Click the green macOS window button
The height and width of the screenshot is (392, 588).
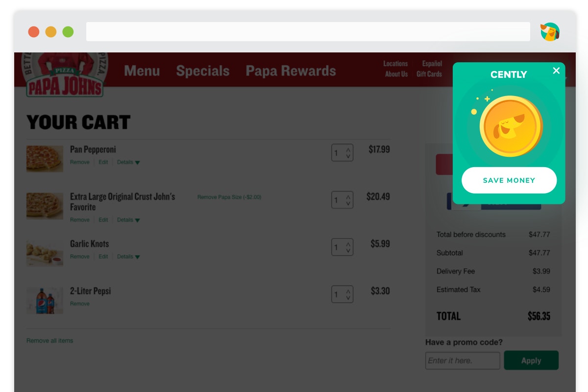coord(68,32)
